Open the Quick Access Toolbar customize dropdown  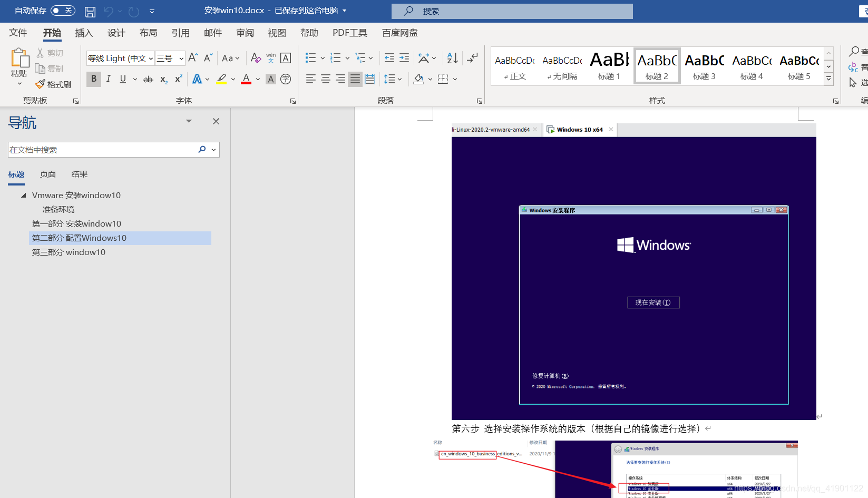(152, 11)
